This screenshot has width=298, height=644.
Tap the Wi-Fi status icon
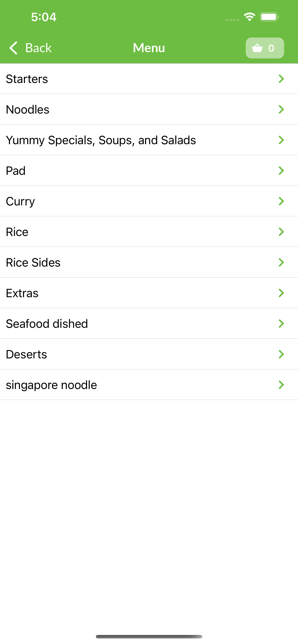(x=249, y=17)
